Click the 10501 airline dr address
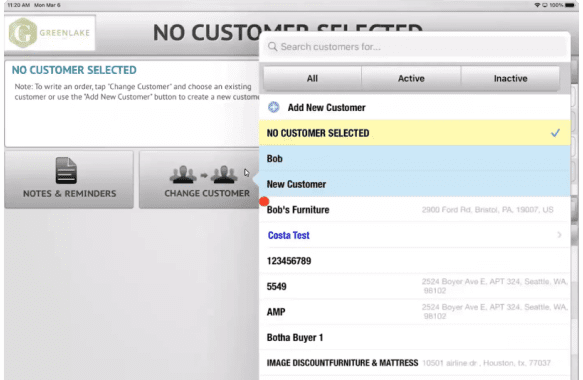Image resolution: width=583 pixels, height=380 pixels. coord(486,363)
